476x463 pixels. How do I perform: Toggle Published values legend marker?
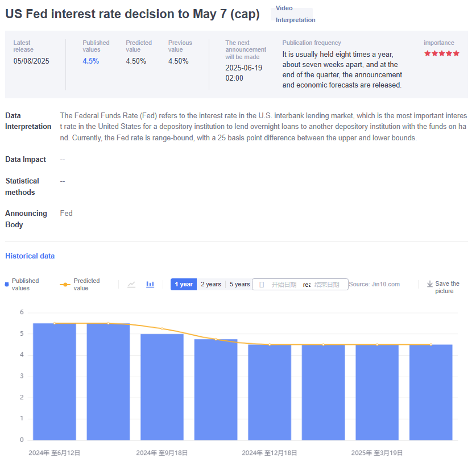pyautogui.click(x=7, y=285)
